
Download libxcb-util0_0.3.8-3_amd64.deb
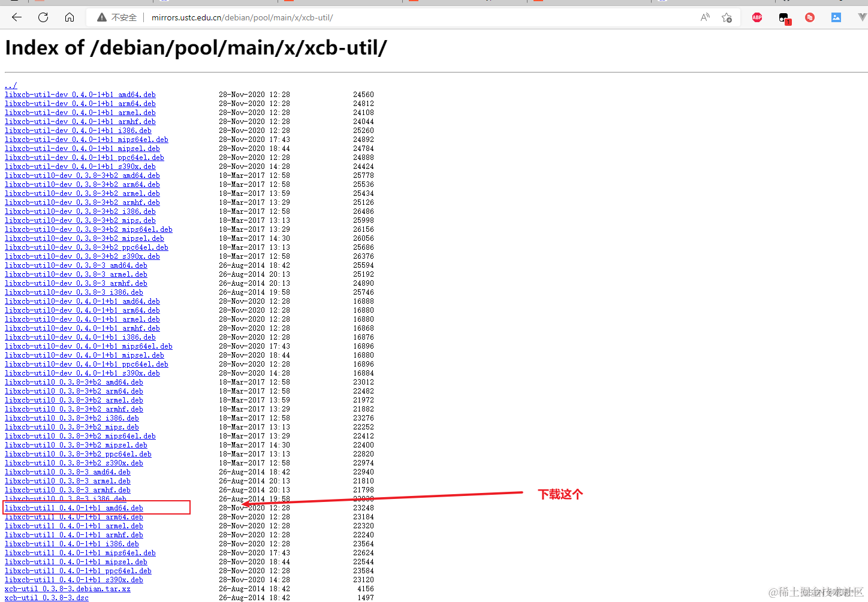point(68,472)
